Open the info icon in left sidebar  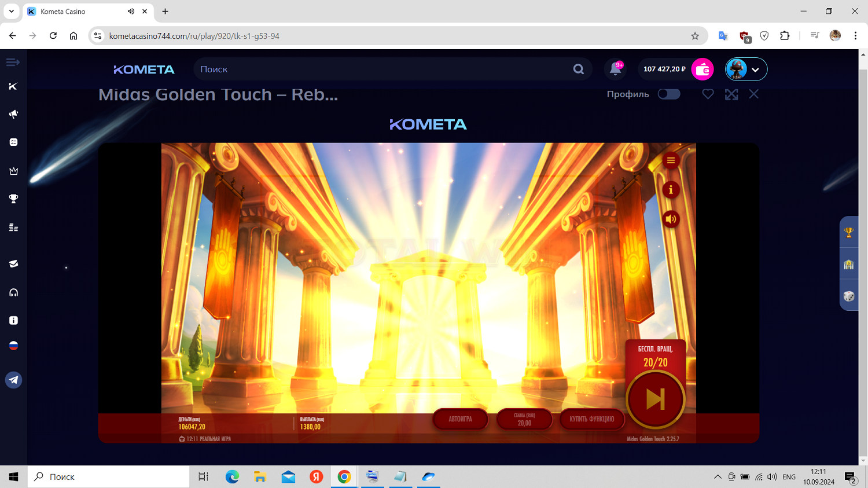click(x=13, y=320)
